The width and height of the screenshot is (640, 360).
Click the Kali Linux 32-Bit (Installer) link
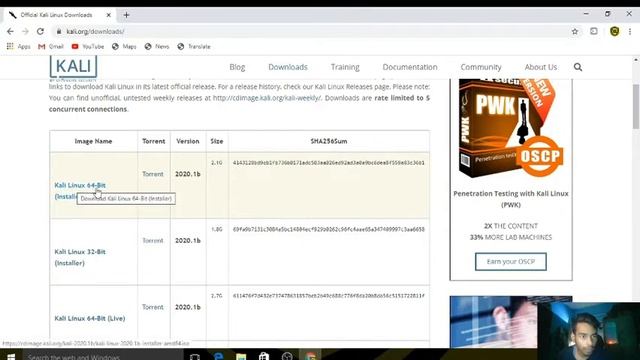80,257
